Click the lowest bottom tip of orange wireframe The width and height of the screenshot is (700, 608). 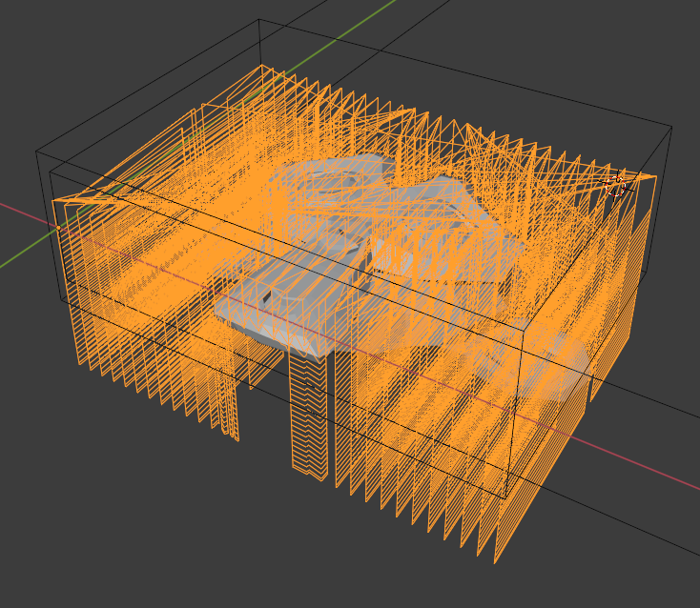497,559
